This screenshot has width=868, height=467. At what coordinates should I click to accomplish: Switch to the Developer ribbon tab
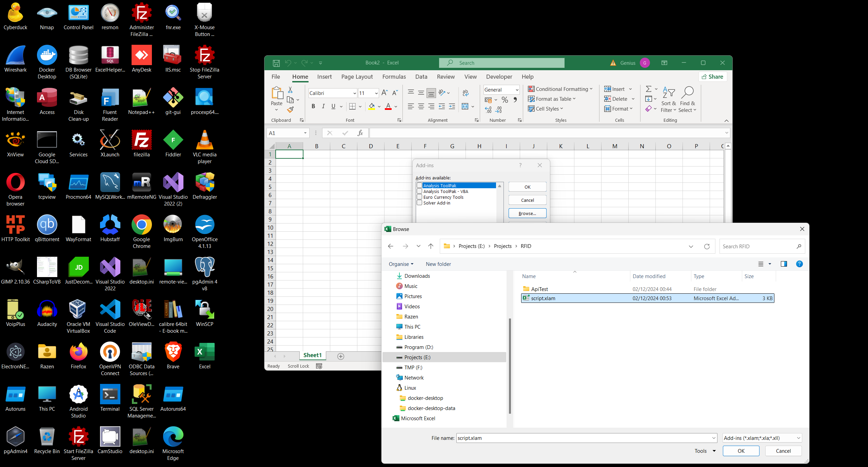(499, 77)
